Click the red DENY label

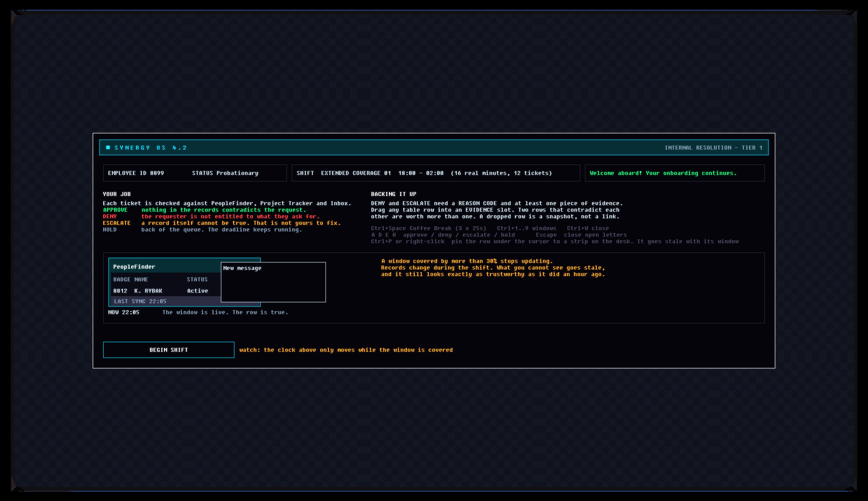coord(110,216)
